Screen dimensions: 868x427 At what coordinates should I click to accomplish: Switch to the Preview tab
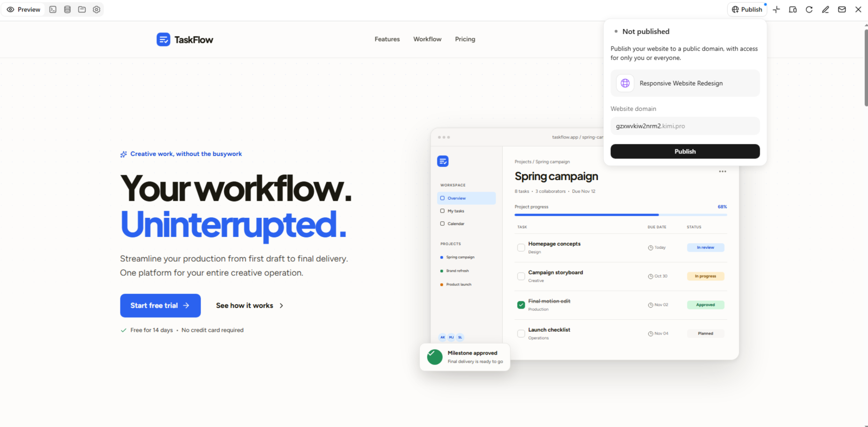[23, 10]
